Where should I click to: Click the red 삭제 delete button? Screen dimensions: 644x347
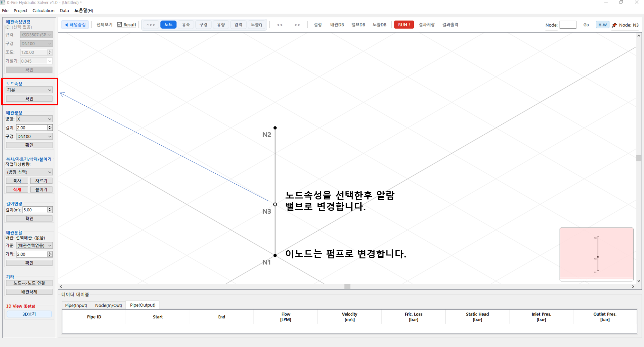coord(17,189)
